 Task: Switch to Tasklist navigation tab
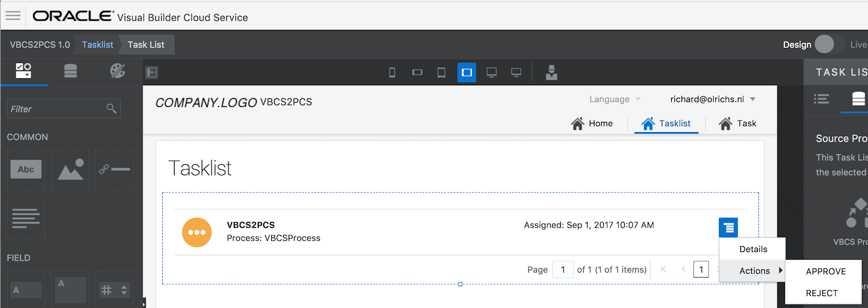click(x=666, y=123)
